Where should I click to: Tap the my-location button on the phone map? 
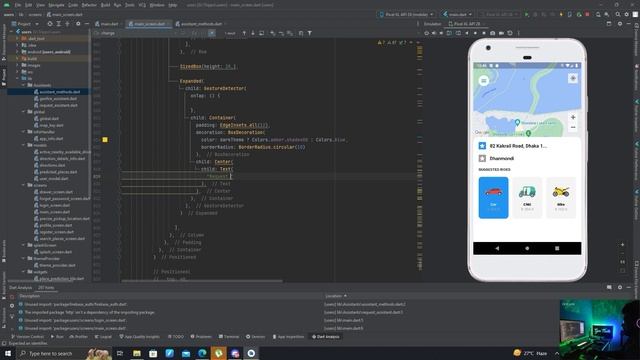pyautogui.click(x=573, y=78)
